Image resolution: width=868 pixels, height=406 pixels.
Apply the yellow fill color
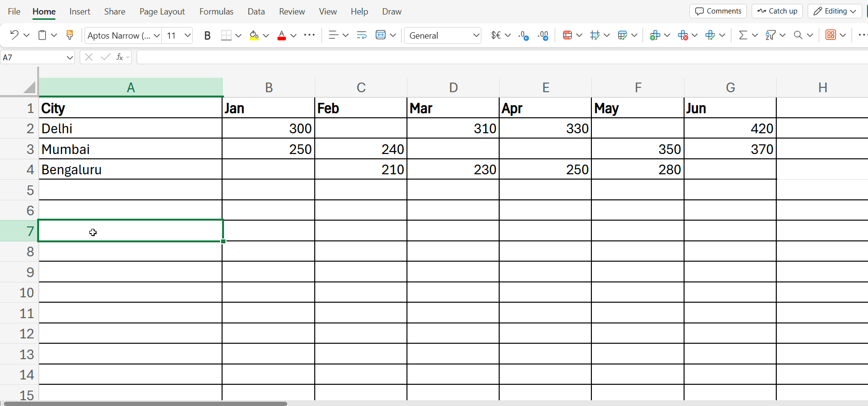254,35
